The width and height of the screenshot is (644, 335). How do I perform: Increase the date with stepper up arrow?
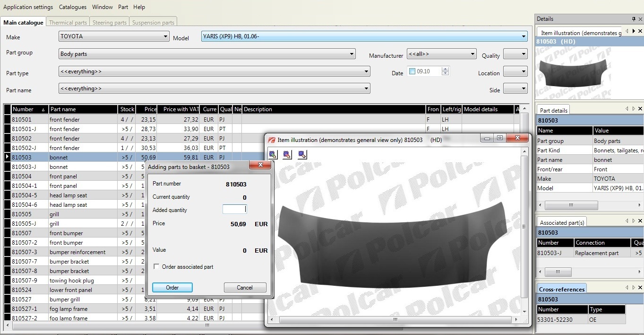(445, 69)
